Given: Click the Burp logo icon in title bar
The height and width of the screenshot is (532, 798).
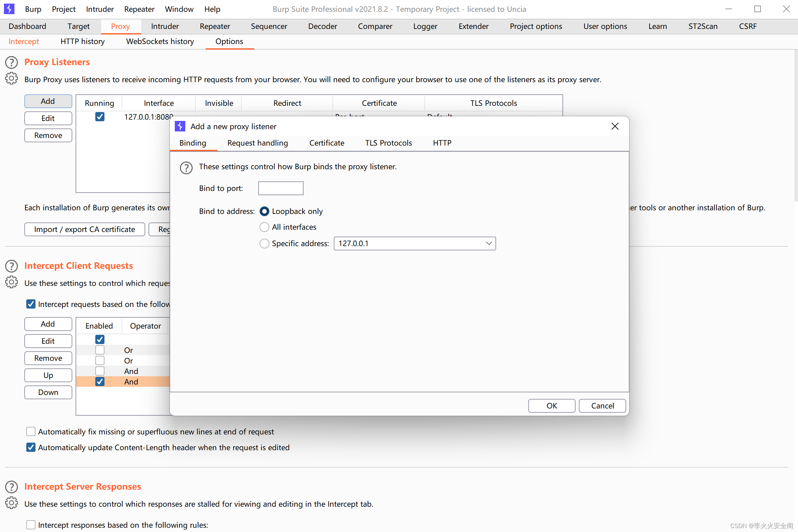Looking at the screenshot, I should pos(9,9).
